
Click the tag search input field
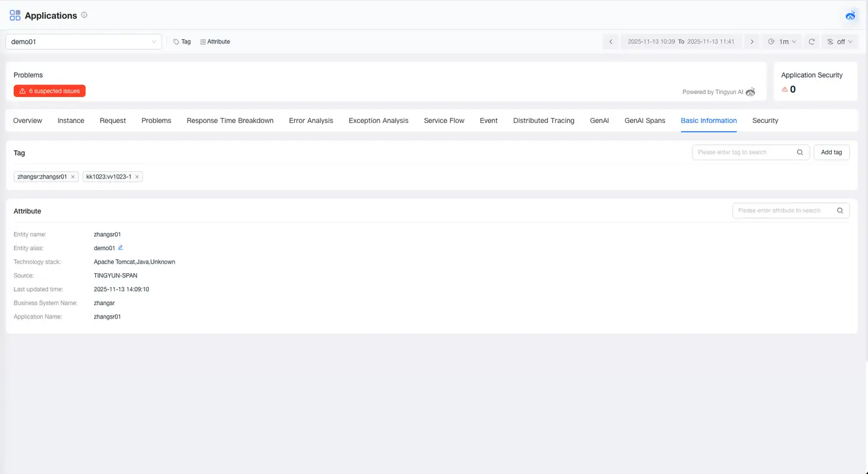coord(744,153)
